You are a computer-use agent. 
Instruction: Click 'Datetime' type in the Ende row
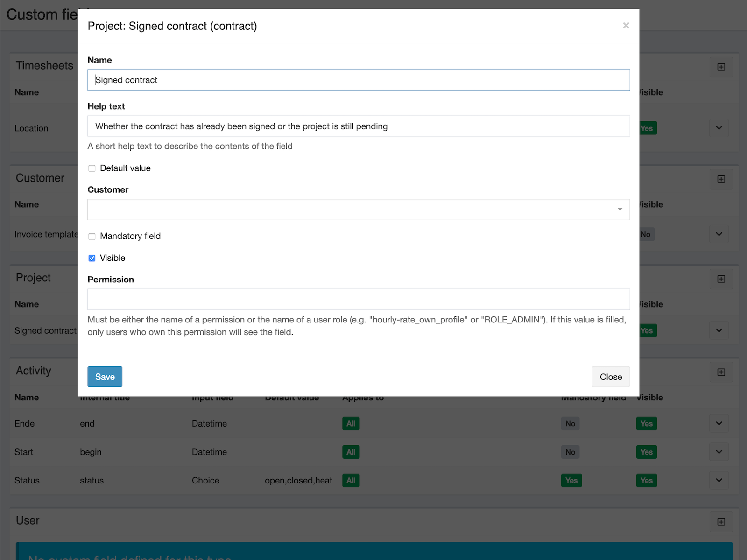209,424
